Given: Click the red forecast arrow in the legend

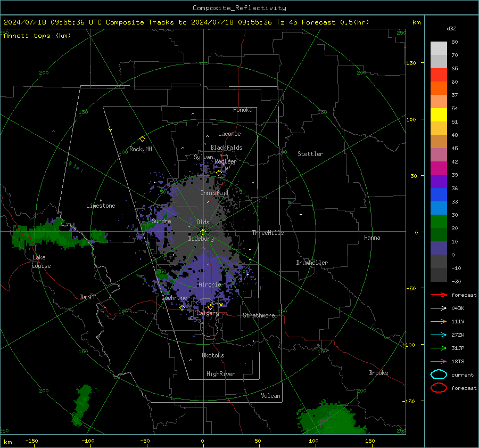Looking at the screenshot, I should (439, 295).
